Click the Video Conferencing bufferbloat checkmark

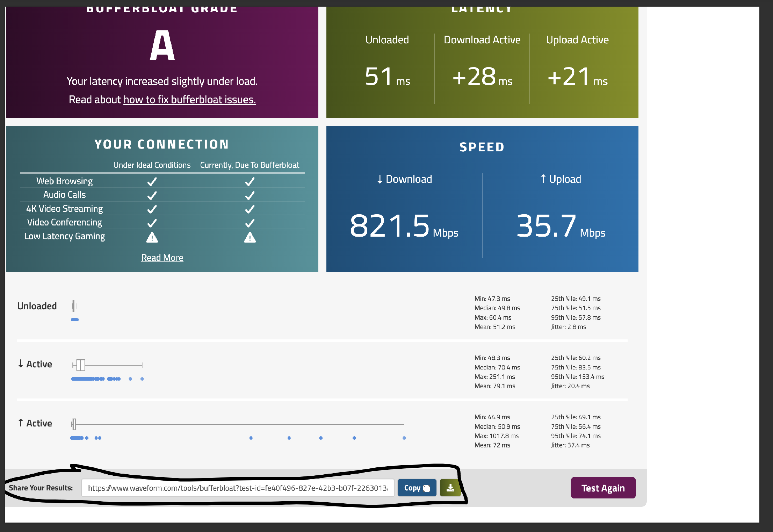point(250,223)
